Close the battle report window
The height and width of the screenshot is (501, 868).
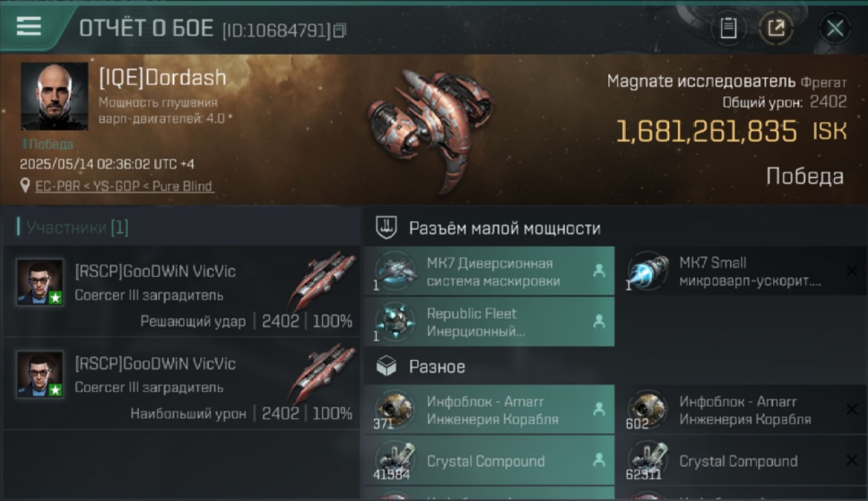(835, 28)
